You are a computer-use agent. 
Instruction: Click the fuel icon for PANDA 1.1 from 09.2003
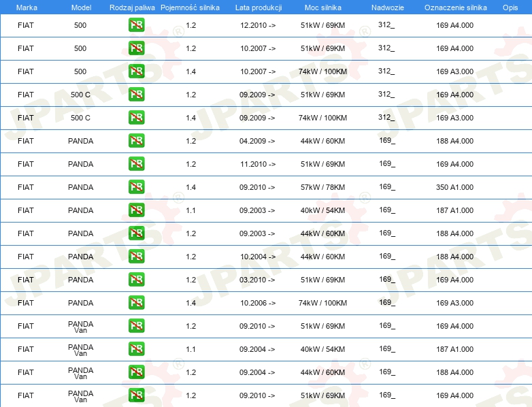(136, 210)
